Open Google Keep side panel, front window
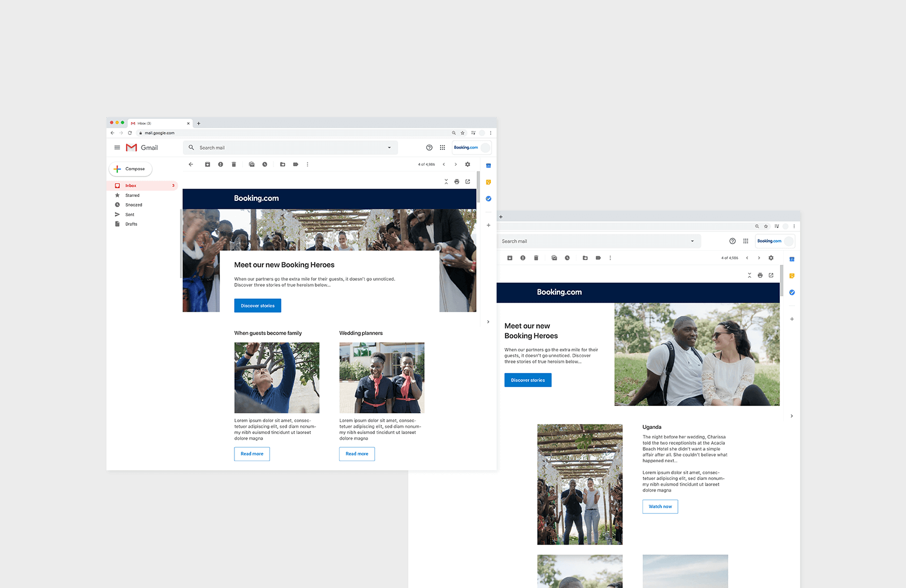This screenshot has width=906, height=588. 489,182
